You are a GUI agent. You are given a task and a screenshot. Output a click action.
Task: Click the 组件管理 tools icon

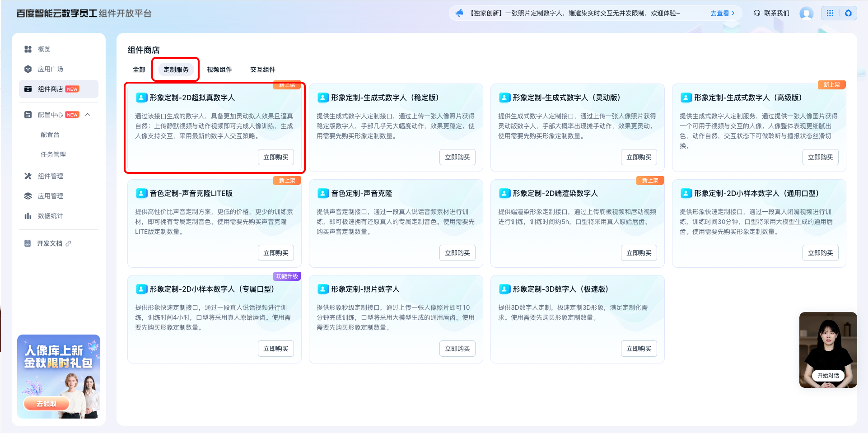coord(28,176)
